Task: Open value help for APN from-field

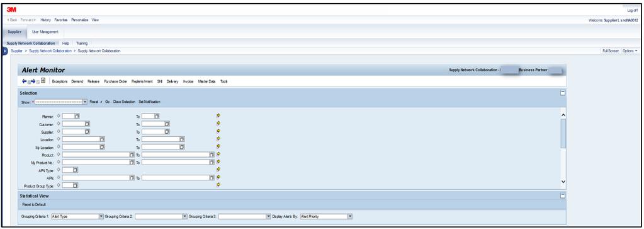Action: point(132,177)
